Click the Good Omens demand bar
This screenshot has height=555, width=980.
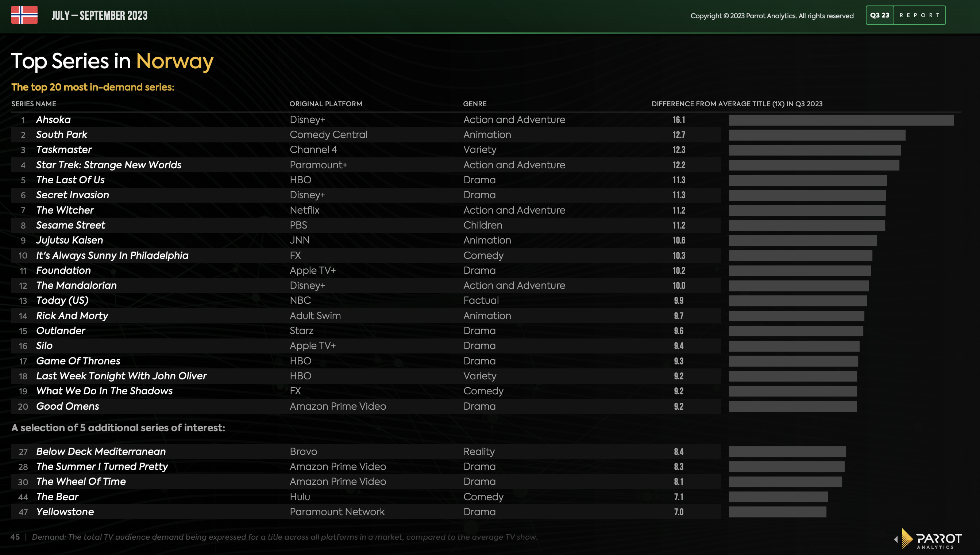click(x=792, y=406)
